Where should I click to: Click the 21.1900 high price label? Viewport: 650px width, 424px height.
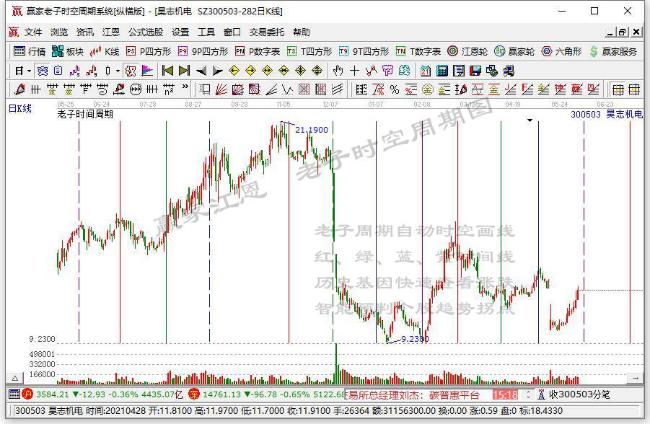[312, 130]
